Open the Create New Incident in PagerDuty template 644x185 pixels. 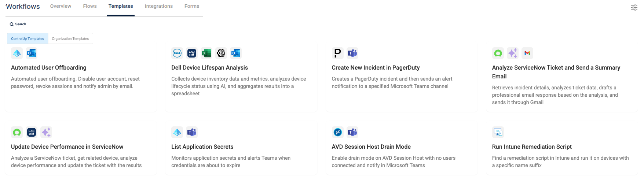(376, 67)
